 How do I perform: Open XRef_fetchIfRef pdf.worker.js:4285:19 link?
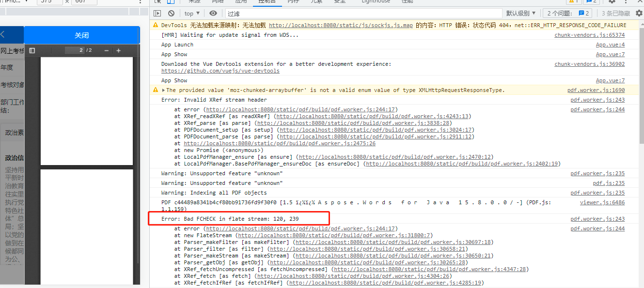[385, 283]
